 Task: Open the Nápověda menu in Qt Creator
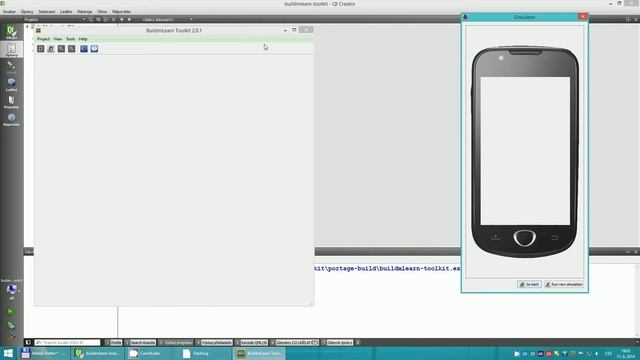121,11
